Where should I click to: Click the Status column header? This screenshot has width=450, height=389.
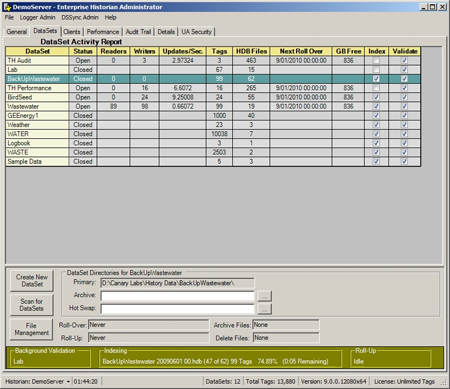[x=83, y=51]
